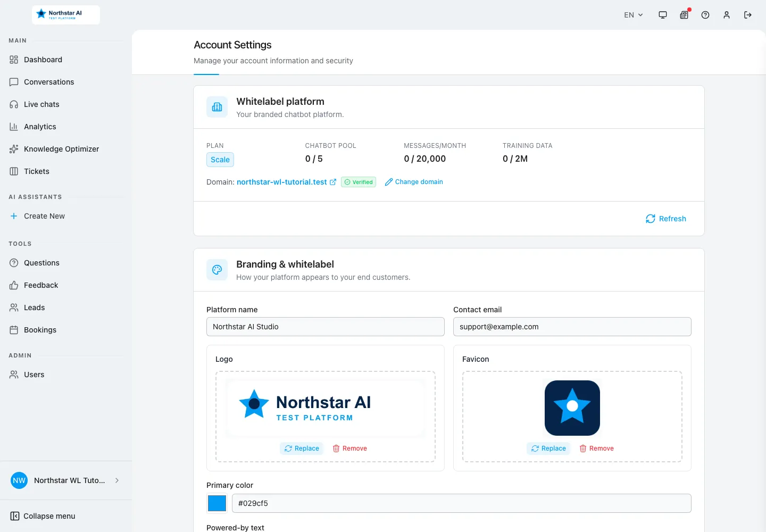Click the Live chats headset icon
The height and width of the screenshot is (532, 766).
(14, 104)
